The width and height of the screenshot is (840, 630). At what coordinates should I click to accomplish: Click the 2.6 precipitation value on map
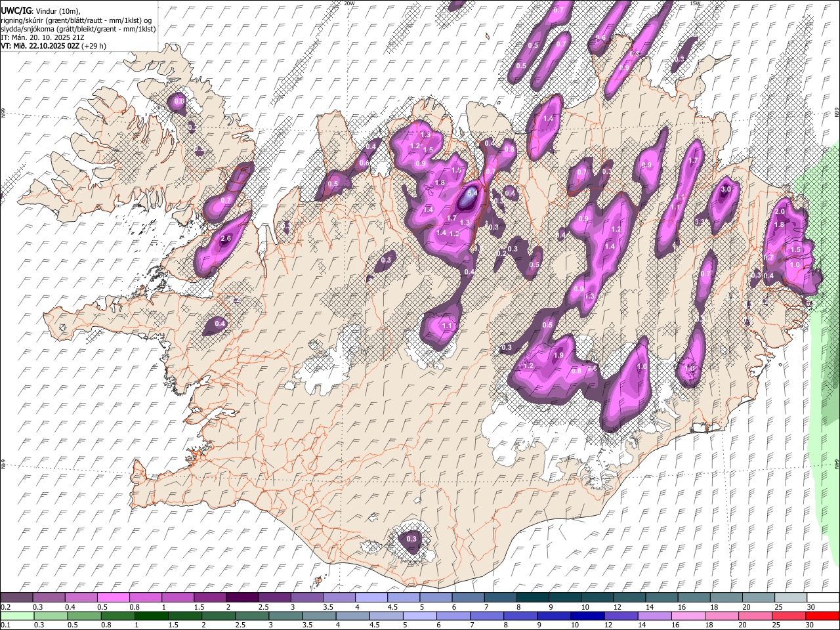coord(226,238)
